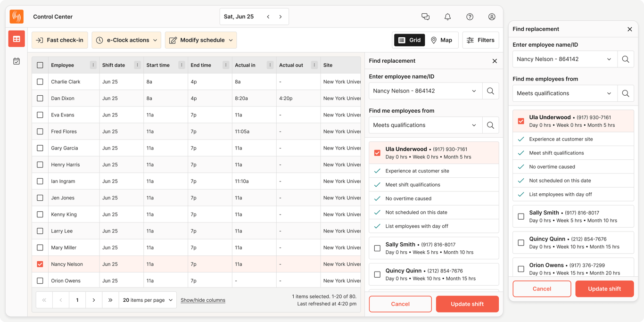The height and width of the screenshot is (322, 644).
Task: Switch to Map view
Action: (442, 40)
